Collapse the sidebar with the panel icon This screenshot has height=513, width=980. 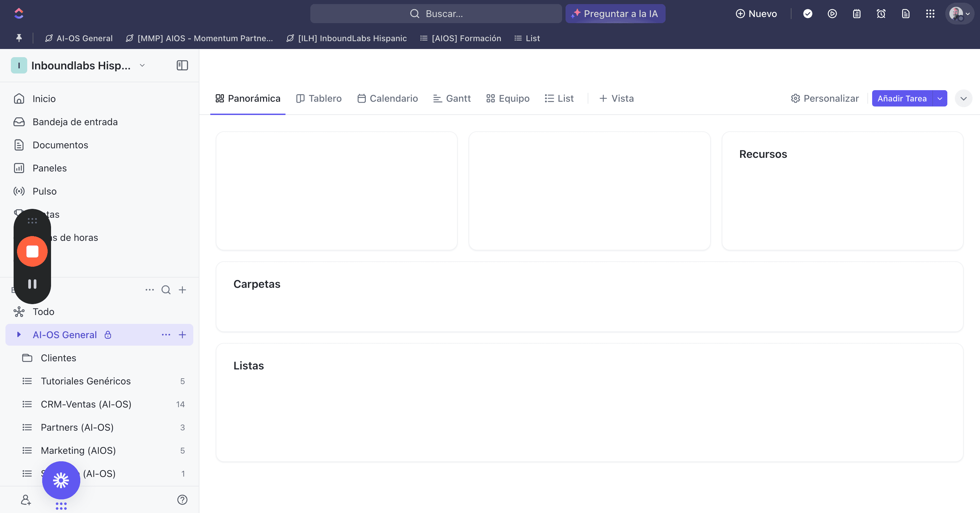(182, 65)
